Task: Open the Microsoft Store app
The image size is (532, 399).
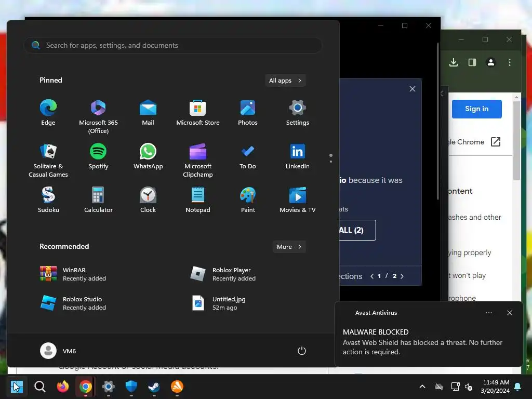Action: pyautogui.click(x=198, y=113)
